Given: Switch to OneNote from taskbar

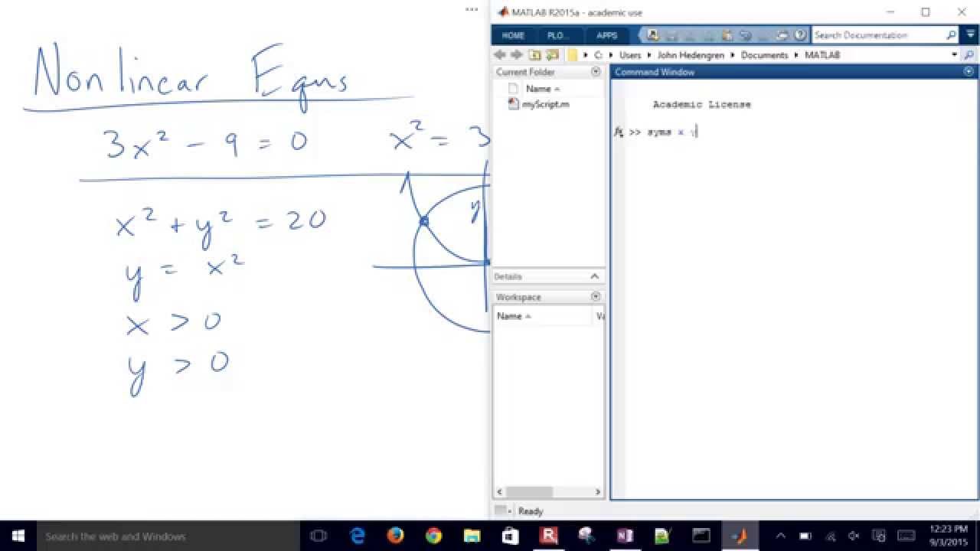Looking at the screenshot, I should [x=625, y=536].
